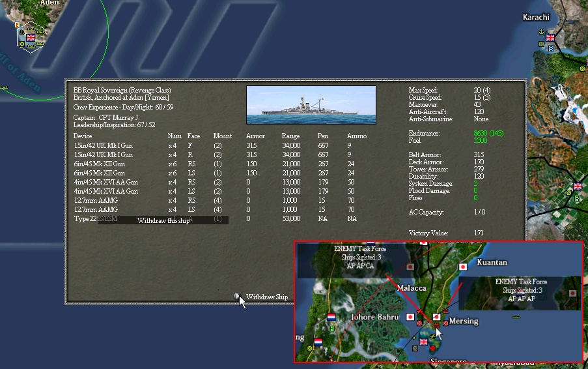
Task: Click 'Crew Experience - Day/Night: 60 / 59'
Action: point(123,107)
